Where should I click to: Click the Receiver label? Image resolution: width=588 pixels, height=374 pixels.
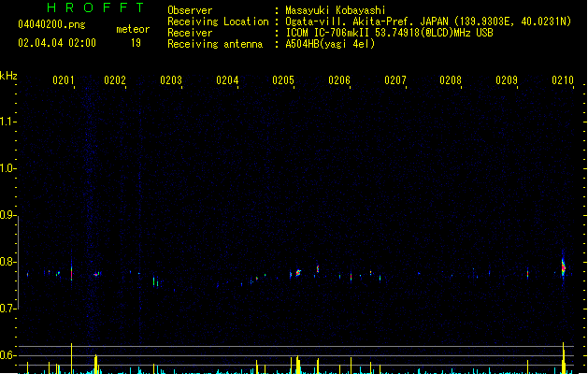pyautogui.click(x=190, y=33)
